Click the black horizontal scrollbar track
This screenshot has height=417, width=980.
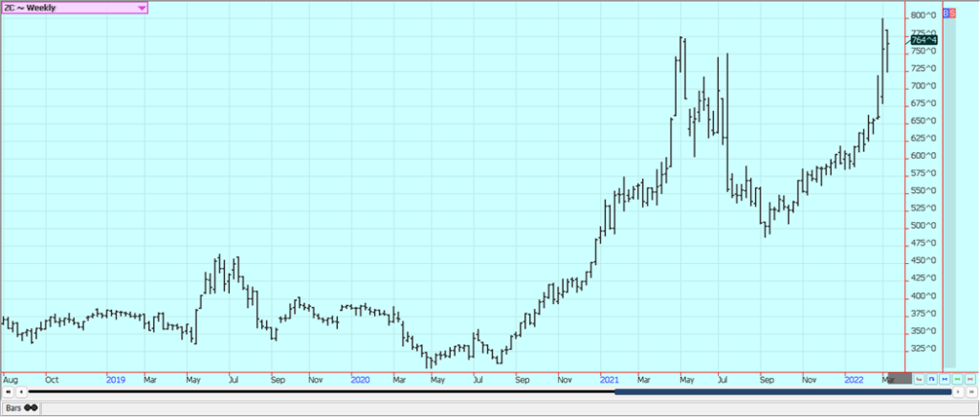pos(322,391)
